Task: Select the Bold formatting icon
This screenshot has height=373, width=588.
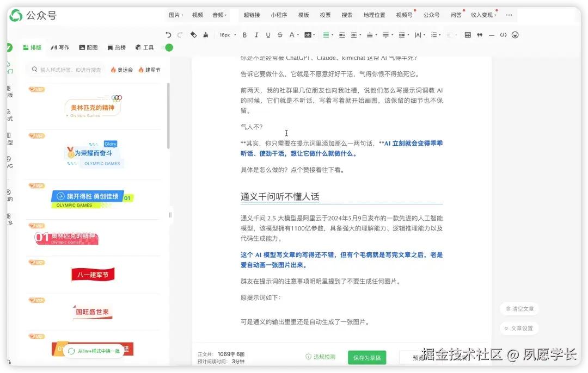Action: tap(244, 34)
